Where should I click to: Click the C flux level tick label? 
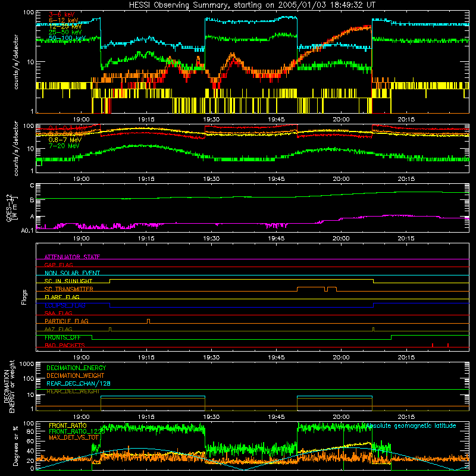[x=32, y=186]
